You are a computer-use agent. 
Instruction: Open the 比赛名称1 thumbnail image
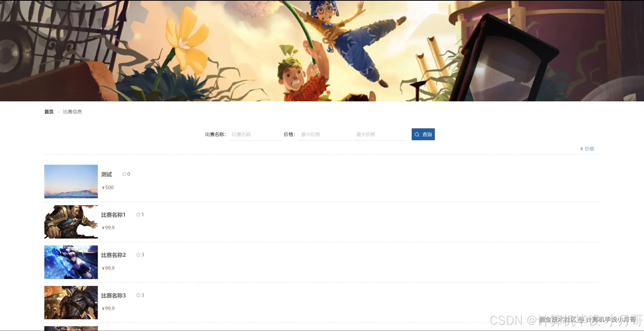pos(71,222)
